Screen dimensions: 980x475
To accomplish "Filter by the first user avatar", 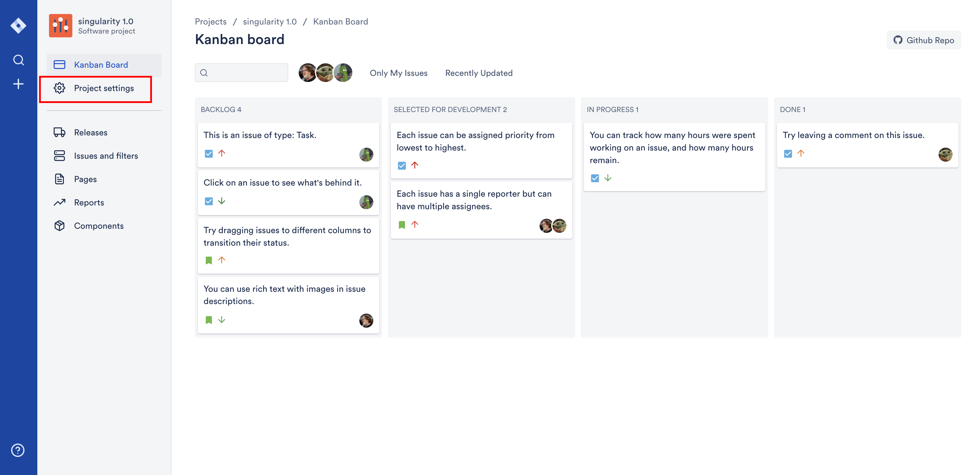I will point(307,73).
